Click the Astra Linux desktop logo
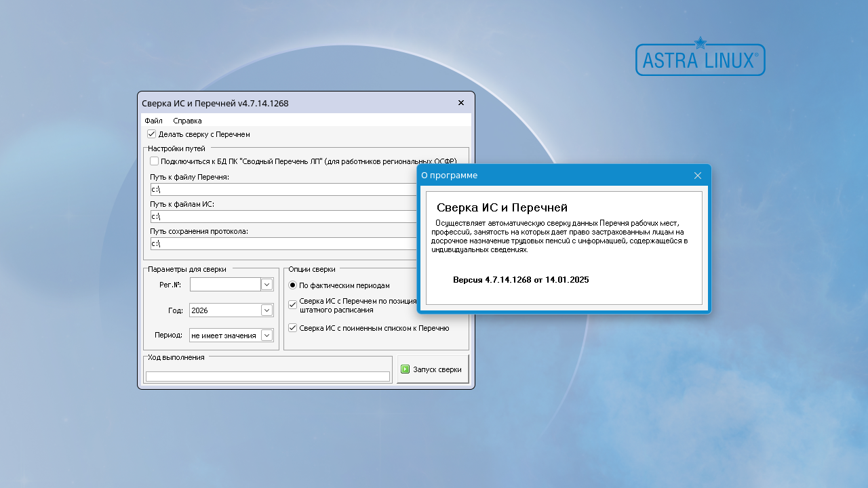 point(700,58)
